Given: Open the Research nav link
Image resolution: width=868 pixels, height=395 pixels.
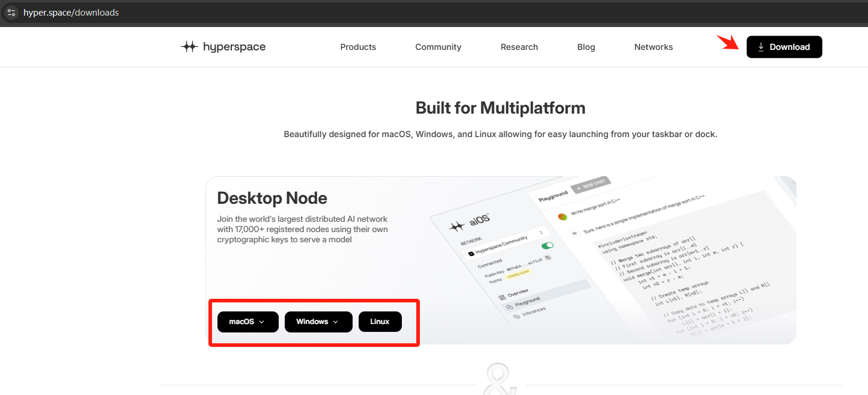Looking at the screenshot, I should pos(519,47).
